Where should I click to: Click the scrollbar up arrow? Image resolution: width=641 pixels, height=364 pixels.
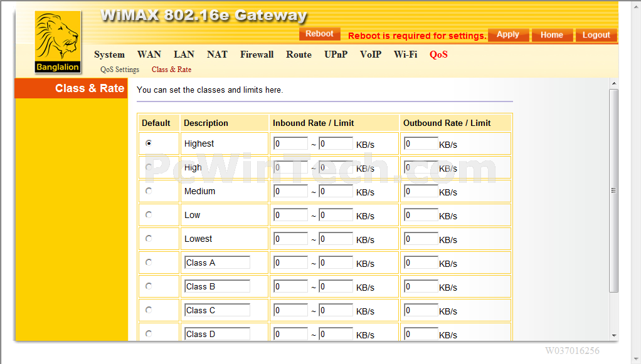tap(613, 83)
